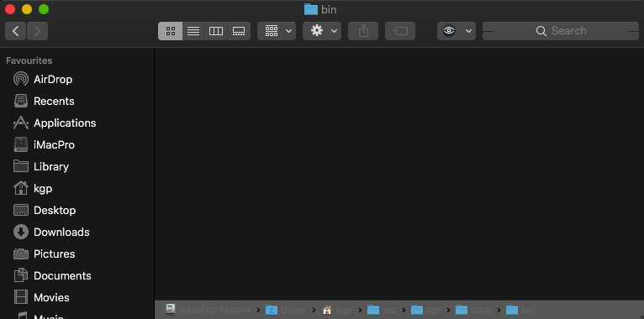
Task: Minimize the Finder window
Action: pos(27,9)
